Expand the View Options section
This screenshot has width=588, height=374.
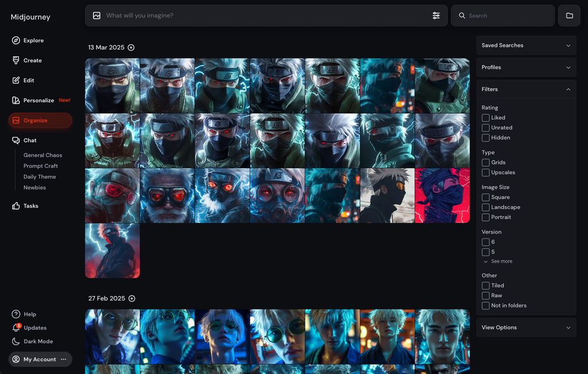click(526, 327)
